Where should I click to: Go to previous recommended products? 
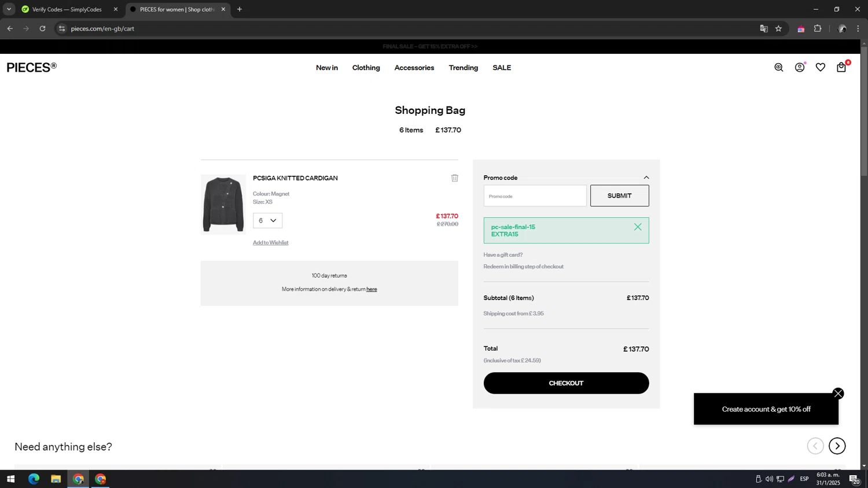pyautogui.click(x=815, y=446)
